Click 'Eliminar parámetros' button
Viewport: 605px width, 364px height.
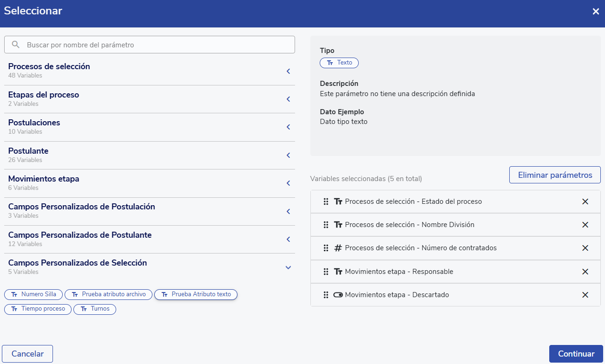pyautogui.click(x=555, y=175)
